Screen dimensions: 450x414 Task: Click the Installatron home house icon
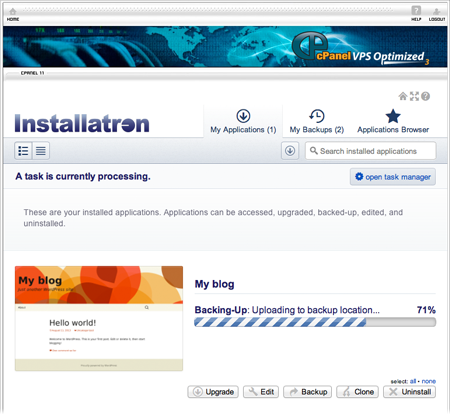tap(403, 96)
